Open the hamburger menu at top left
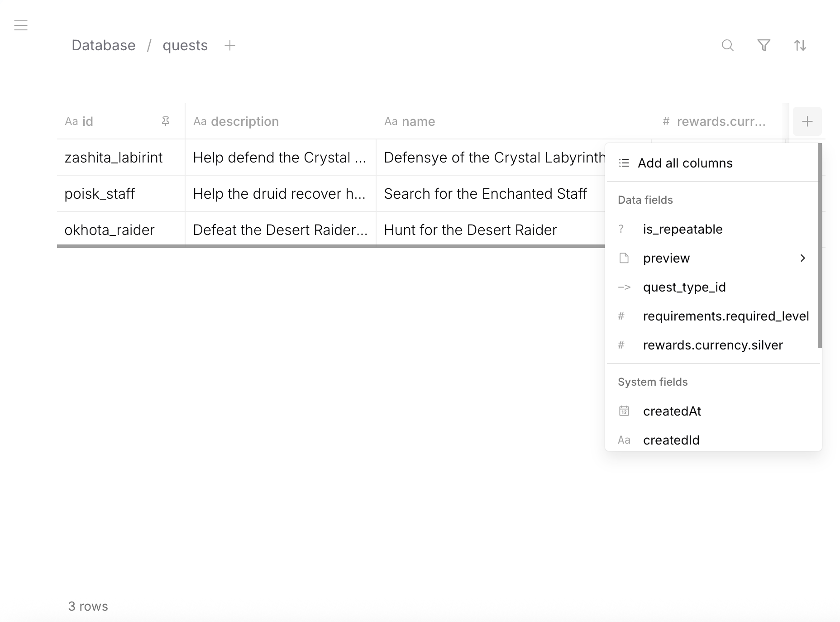840x622 pixels. [21, 25]
